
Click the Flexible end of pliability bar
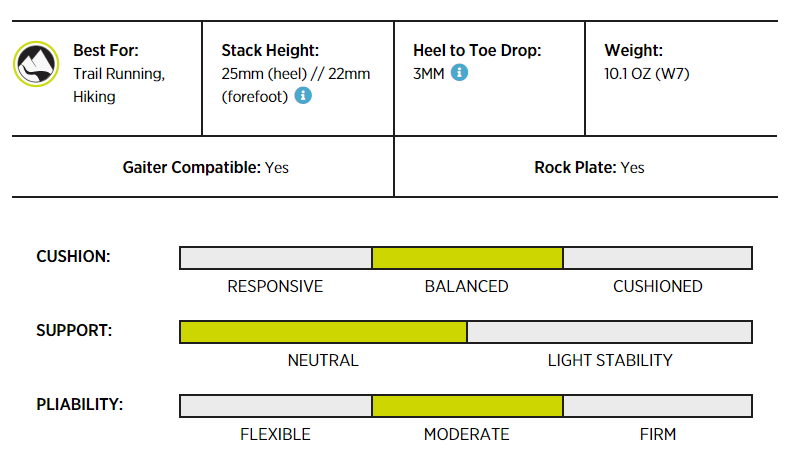point(276,406)
